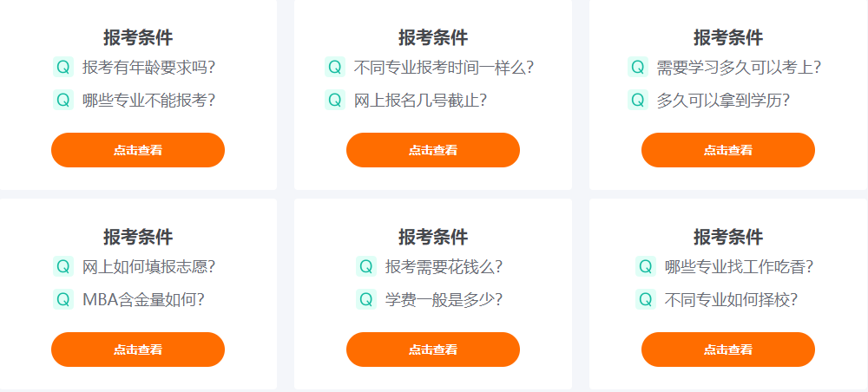Click 点击查看 button under 多久可以拿到学历?
This screenshot has height=392, width=868.
tap(728, 150)
